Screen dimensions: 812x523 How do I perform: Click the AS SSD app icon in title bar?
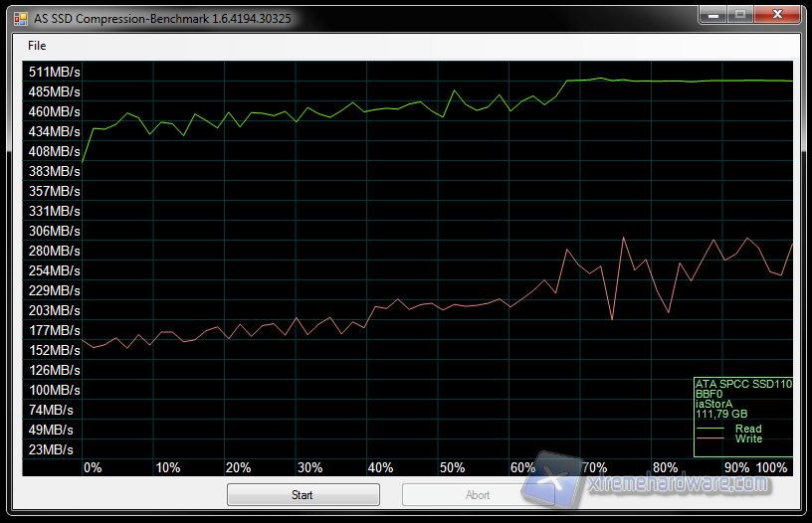coord(20,18)
